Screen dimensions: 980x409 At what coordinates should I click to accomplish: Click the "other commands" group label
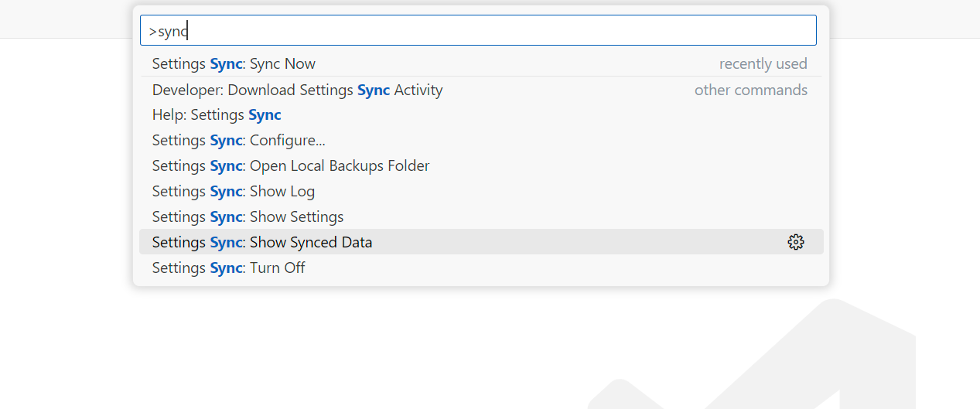pyautogui.click(x=750, y=90)
